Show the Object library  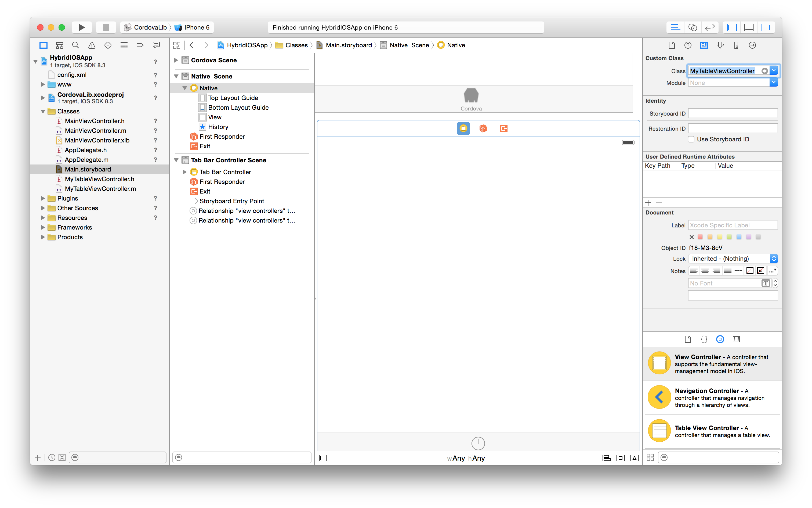point(720,339)
